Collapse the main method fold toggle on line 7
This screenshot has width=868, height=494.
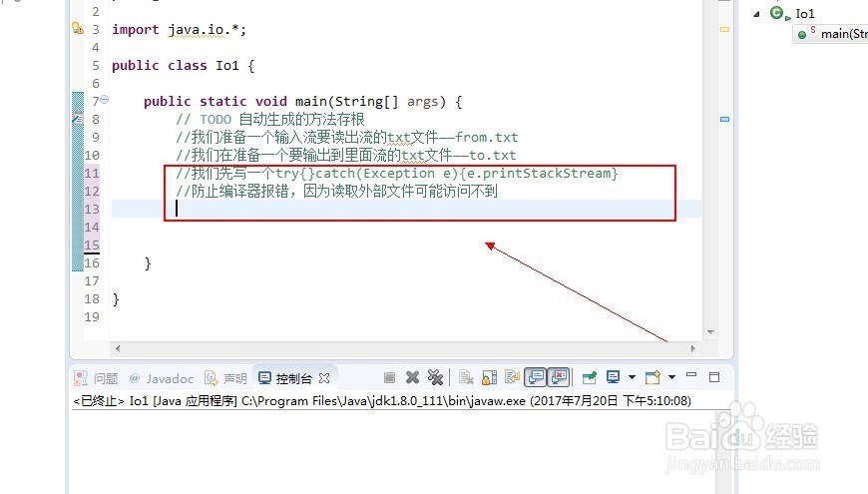pyautogui.click(x=104, y=100)
